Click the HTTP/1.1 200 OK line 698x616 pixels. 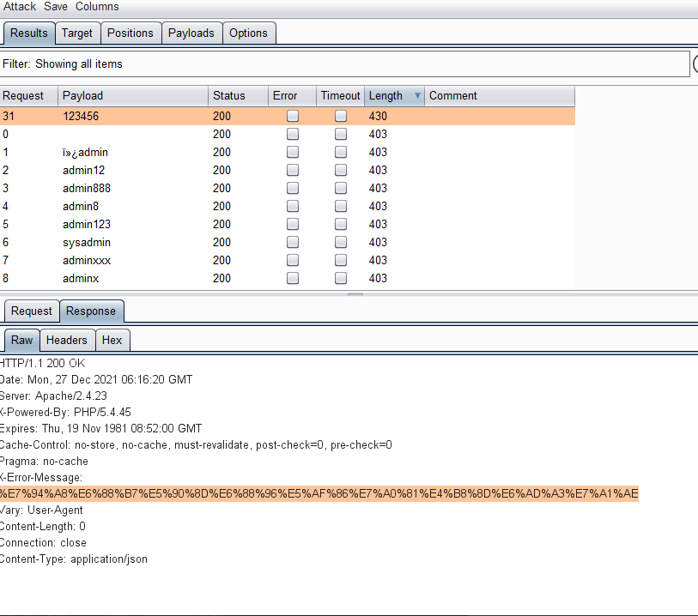pos(42,364)
